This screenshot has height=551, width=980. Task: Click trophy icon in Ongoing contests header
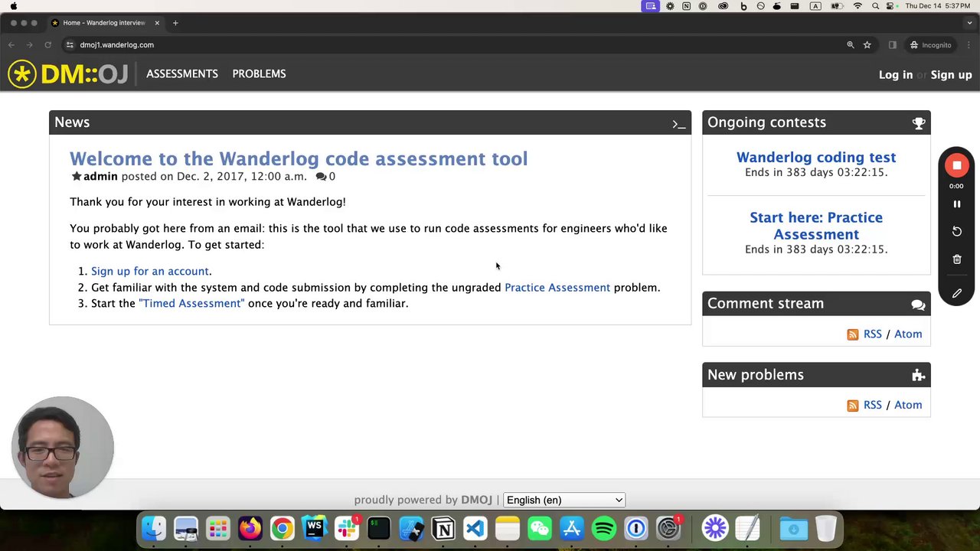tap(919, 123)
